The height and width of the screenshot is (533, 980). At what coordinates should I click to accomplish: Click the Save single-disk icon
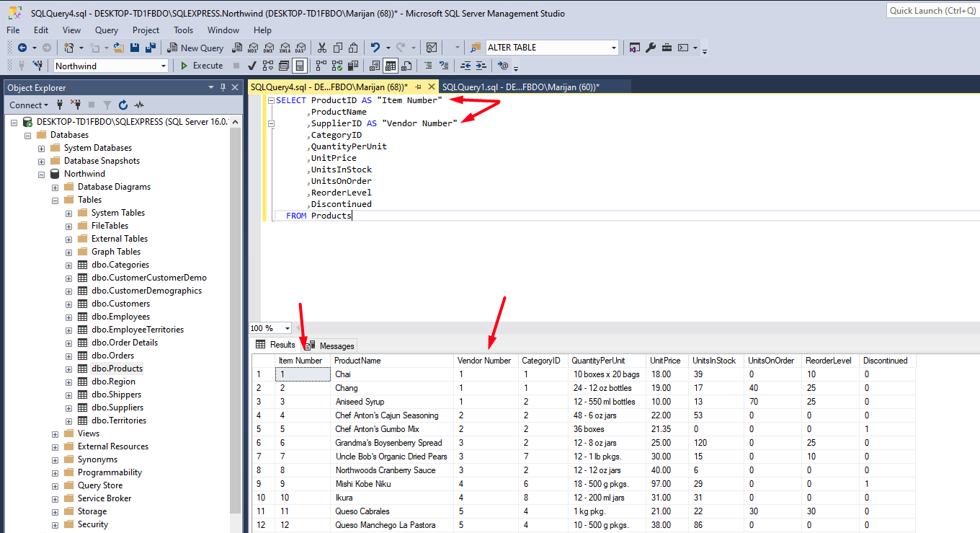[135, 48]
